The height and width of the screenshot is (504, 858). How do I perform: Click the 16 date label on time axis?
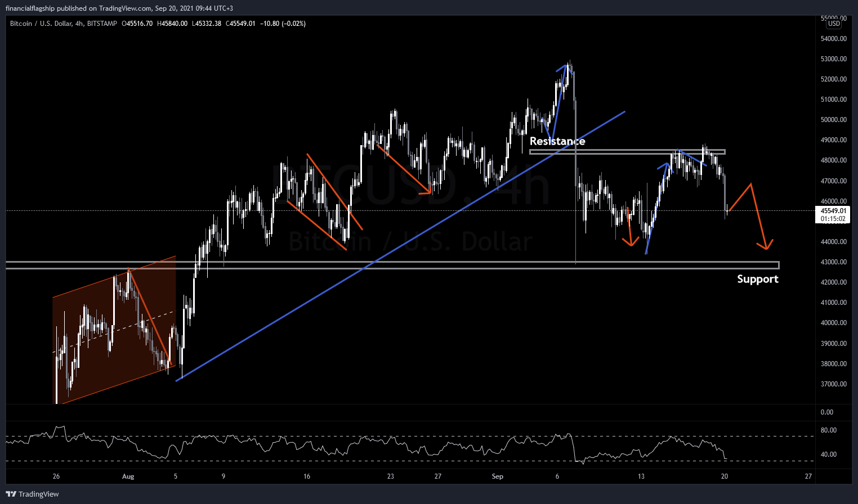307,476
